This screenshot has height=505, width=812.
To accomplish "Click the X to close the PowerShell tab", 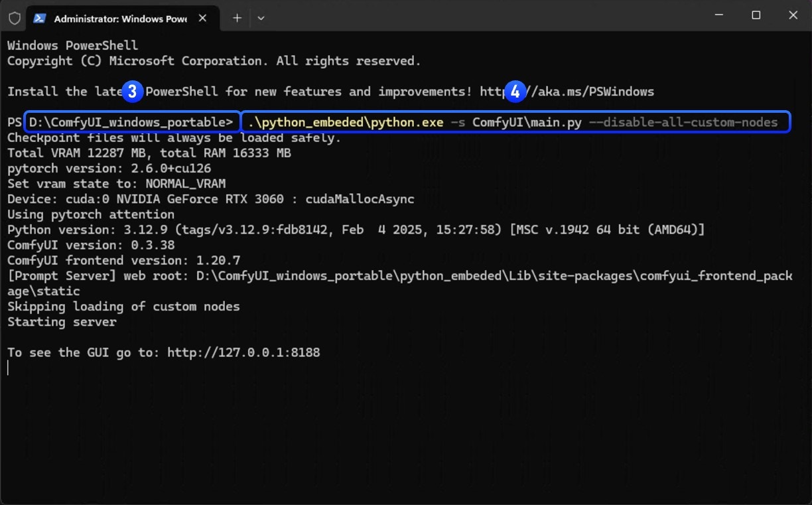I will coord(202,19).
